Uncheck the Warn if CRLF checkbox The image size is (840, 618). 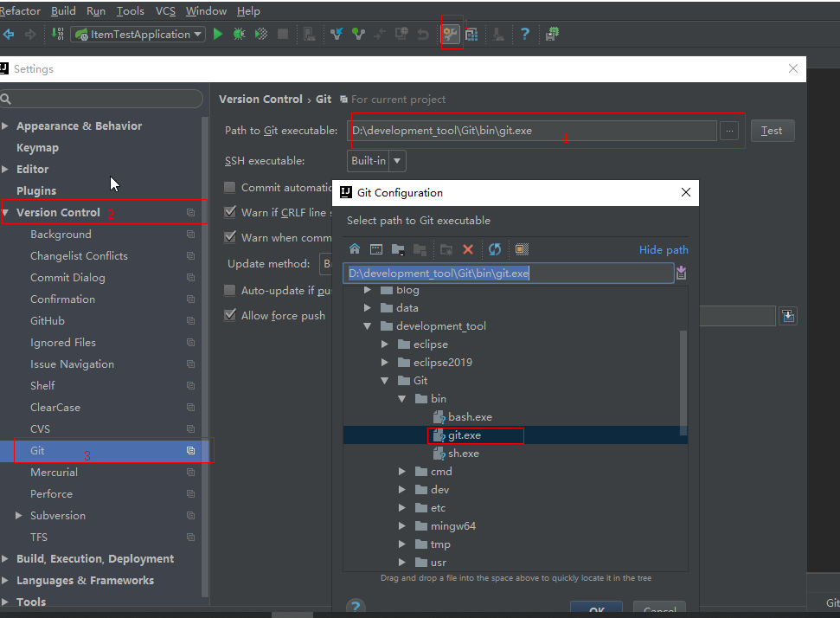point(230,212)
